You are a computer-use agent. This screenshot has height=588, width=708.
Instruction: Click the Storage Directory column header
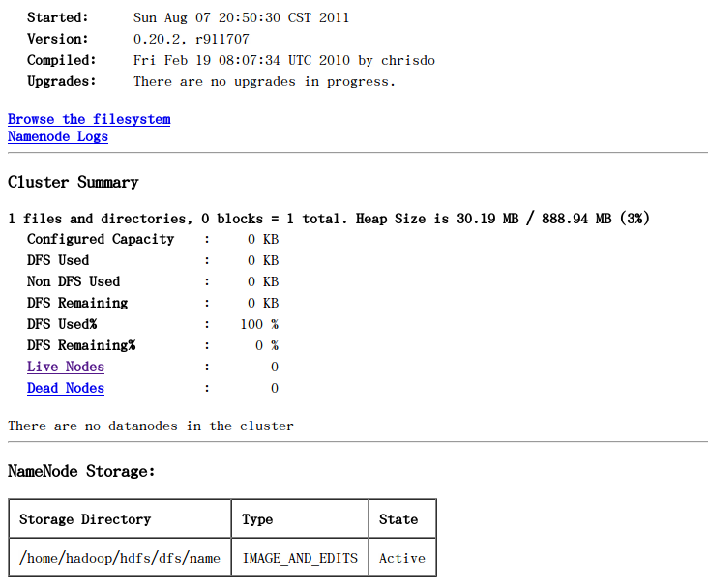point(120,519)
